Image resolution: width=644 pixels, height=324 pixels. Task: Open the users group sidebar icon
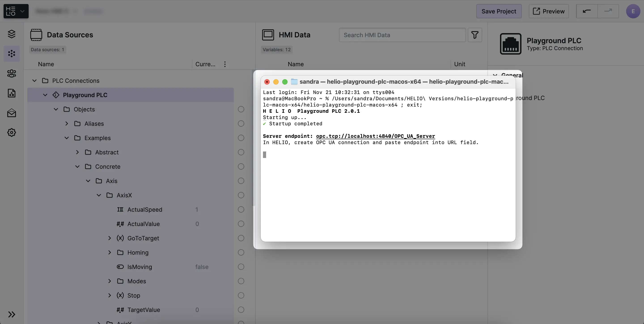(11, 73)
